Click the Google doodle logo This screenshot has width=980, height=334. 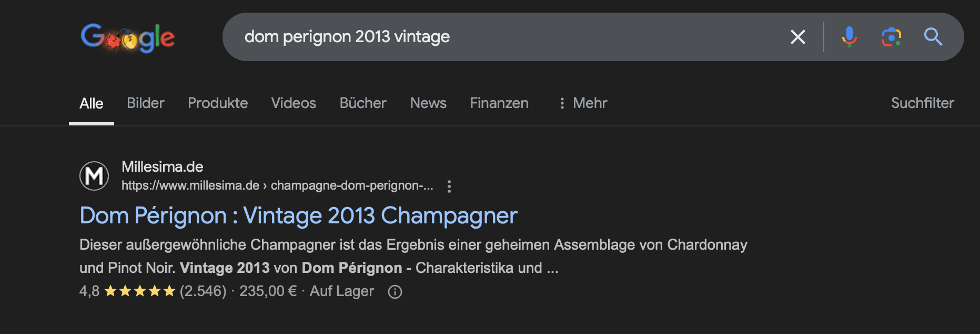(128, 37)
